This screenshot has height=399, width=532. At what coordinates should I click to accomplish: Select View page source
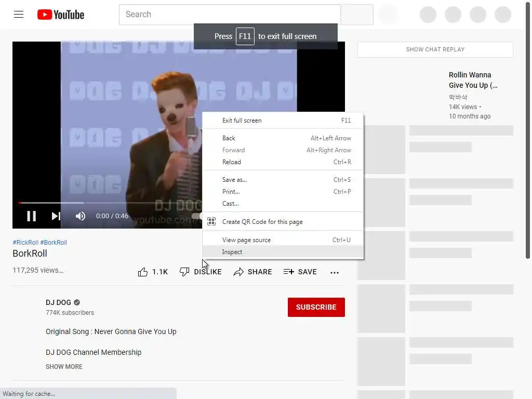(x=283, y=240)
